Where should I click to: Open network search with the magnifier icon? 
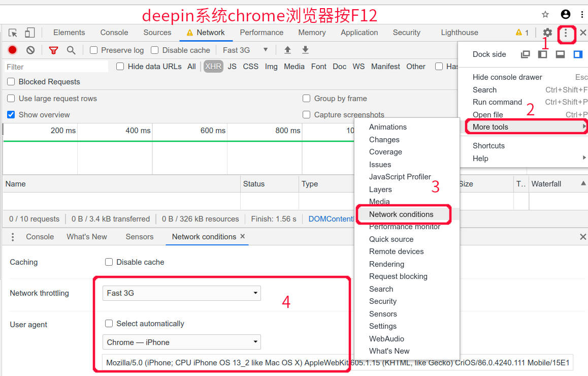71,50
